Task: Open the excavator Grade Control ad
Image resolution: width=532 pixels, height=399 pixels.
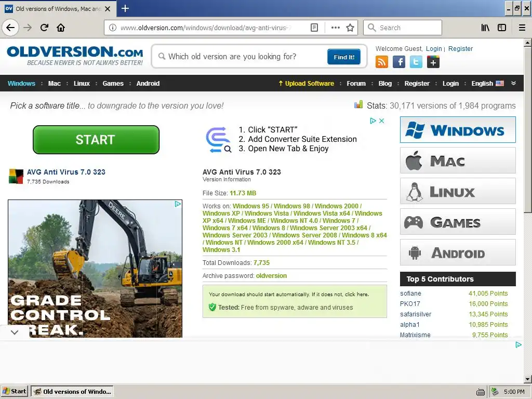Action: tap(95, 269)
